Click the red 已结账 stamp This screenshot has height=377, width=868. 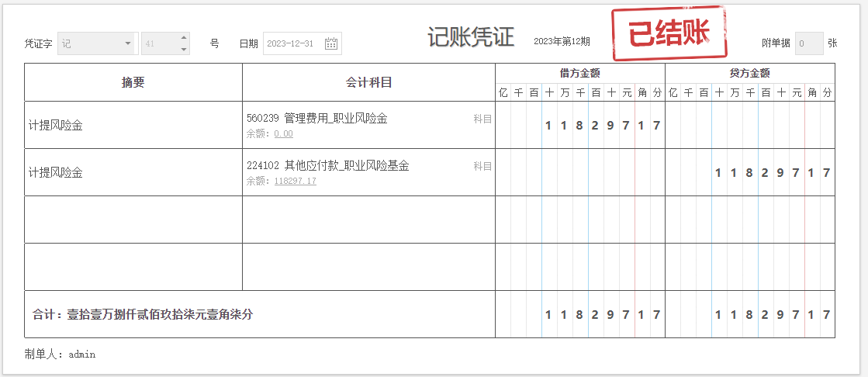[x=669, y=34]
